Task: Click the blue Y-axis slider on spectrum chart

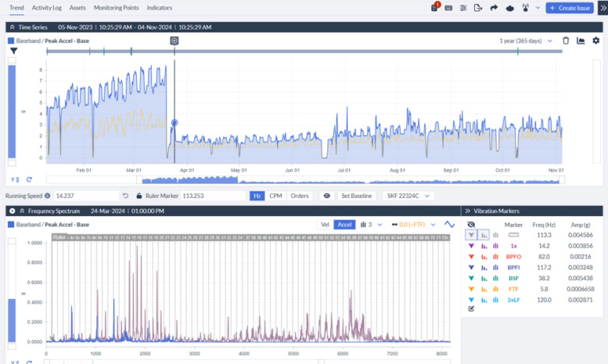Action: coord(12,320)
